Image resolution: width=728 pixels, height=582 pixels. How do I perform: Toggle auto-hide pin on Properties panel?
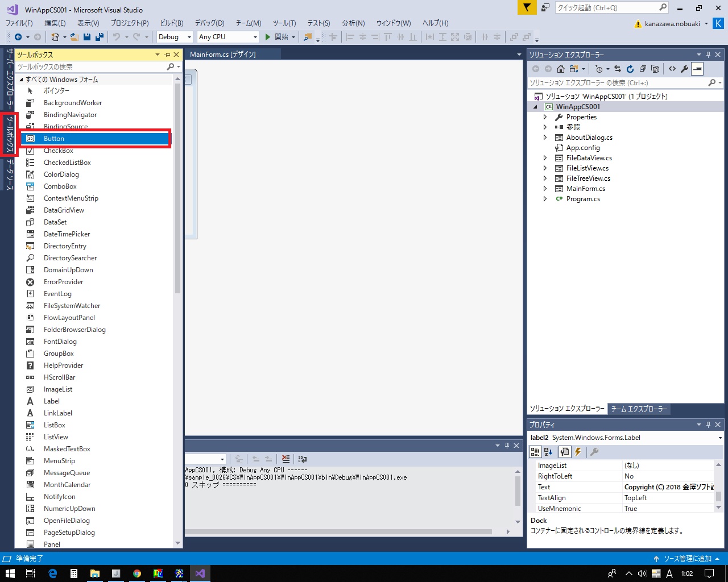pyautogui.click(x=708, y=425)
